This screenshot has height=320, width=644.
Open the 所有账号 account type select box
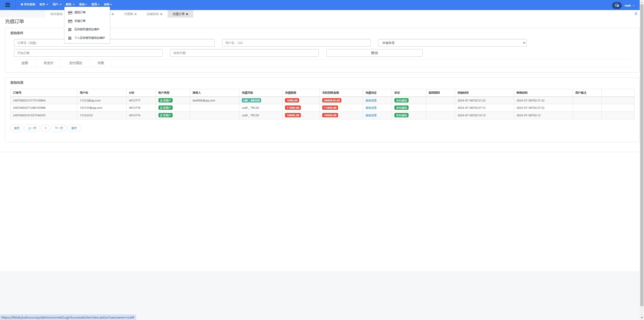click(x=452, y=43)
